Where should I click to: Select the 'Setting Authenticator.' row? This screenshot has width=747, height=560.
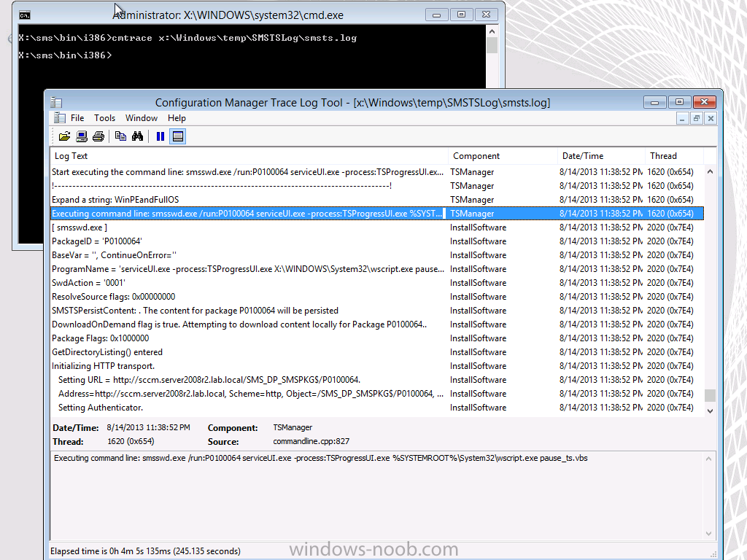click(x=377, y=407)
